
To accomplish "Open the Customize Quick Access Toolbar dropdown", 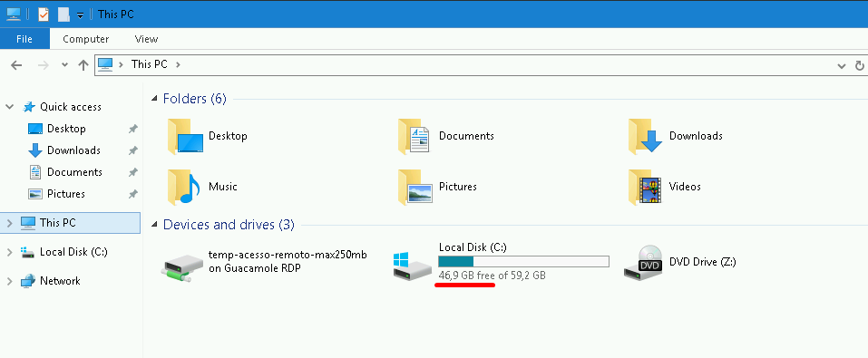I will tap(80, 15).
